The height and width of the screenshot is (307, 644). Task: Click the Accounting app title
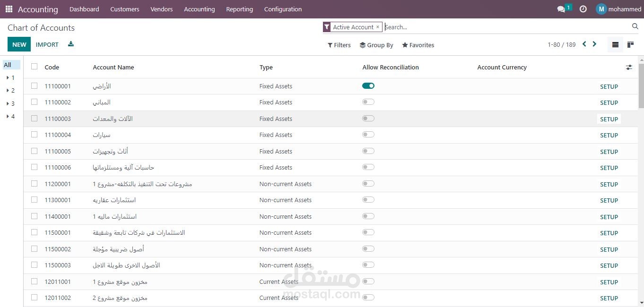coord(38,9)
